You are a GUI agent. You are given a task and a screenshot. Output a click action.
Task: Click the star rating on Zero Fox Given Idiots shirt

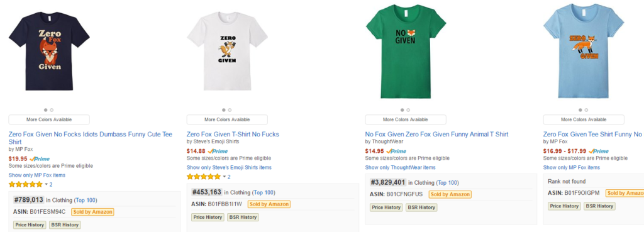coord(25,184)
